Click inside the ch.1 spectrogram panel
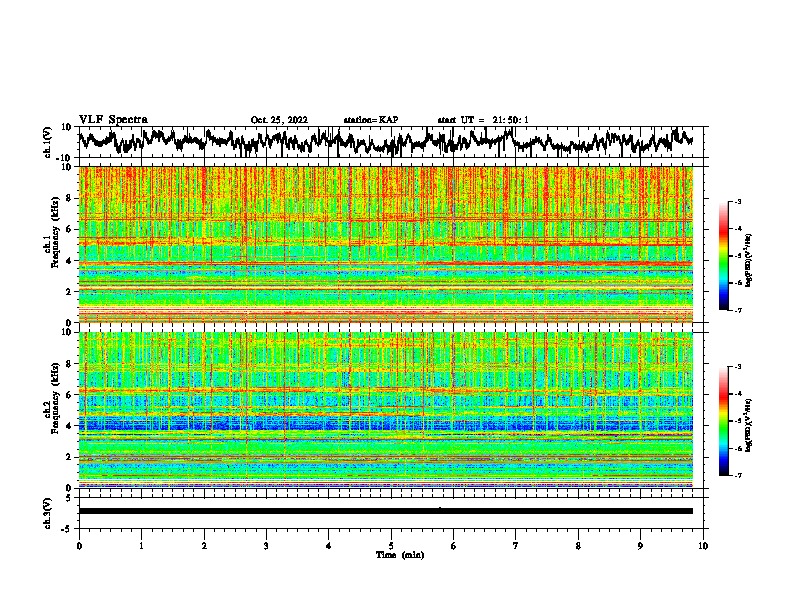Image resolution: width=792 pixels, height=612 pixels. 385,244
